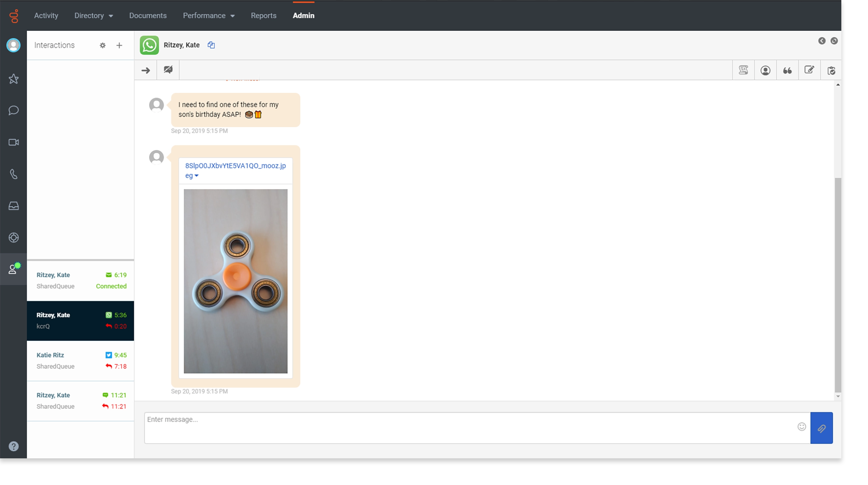Viewport: 868px width, 485px height.
Task: Toggle agent queue status in the sidebar
Action: [14, 269]
